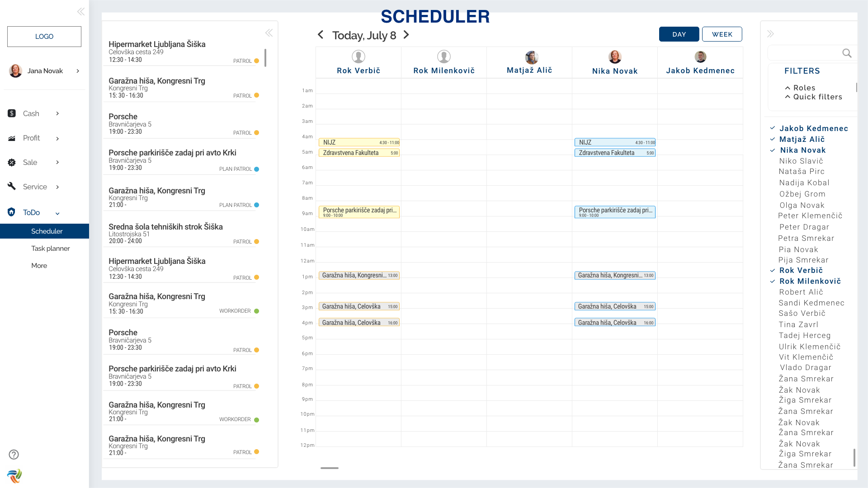Click next day navigation arrow

point(406,34)
